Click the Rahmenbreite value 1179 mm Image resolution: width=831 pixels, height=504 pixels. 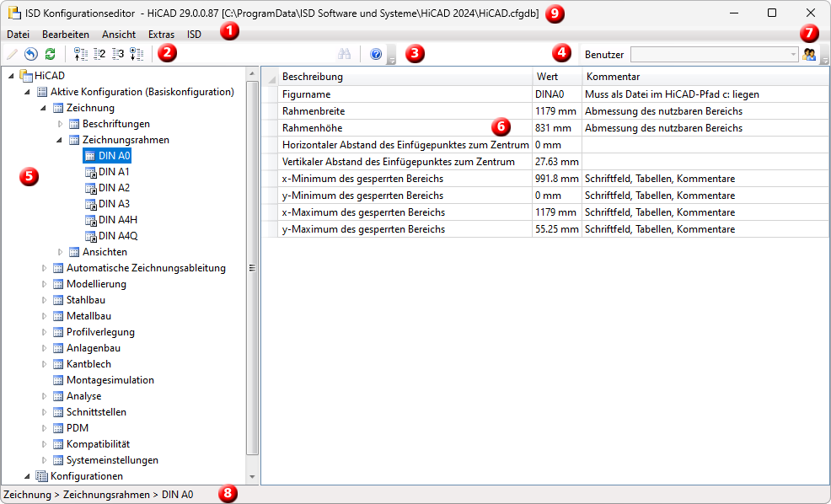[x=557, y=111]
